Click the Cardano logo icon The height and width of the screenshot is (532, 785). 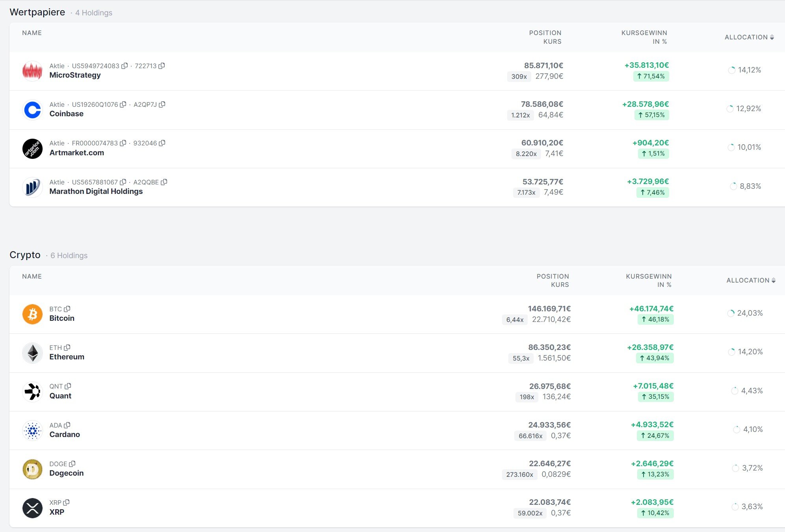(x=32, y=430)
